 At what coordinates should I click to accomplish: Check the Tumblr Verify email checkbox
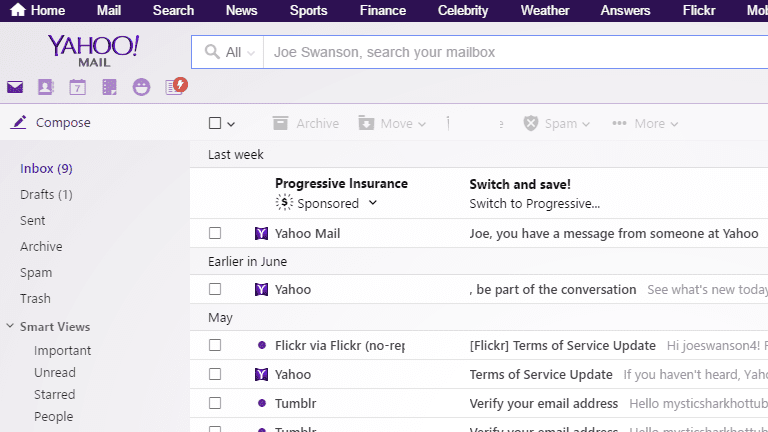pyautogui.click(x=215, y=403)
